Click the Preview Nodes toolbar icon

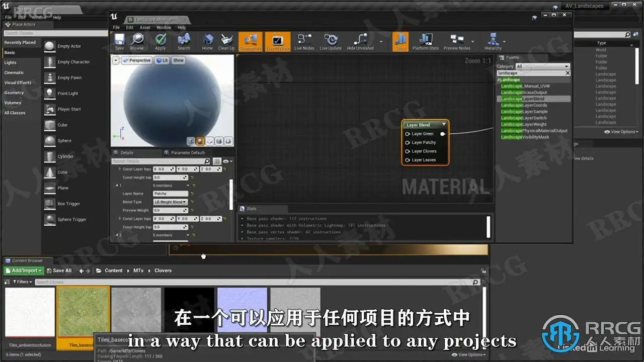pyautogui.click(x=457, y=42)
